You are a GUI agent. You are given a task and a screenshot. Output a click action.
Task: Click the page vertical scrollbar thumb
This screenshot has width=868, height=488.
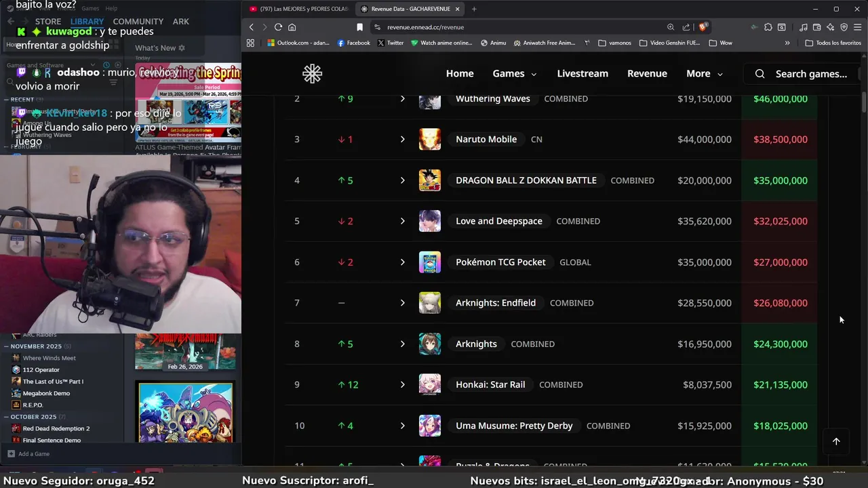864,103
